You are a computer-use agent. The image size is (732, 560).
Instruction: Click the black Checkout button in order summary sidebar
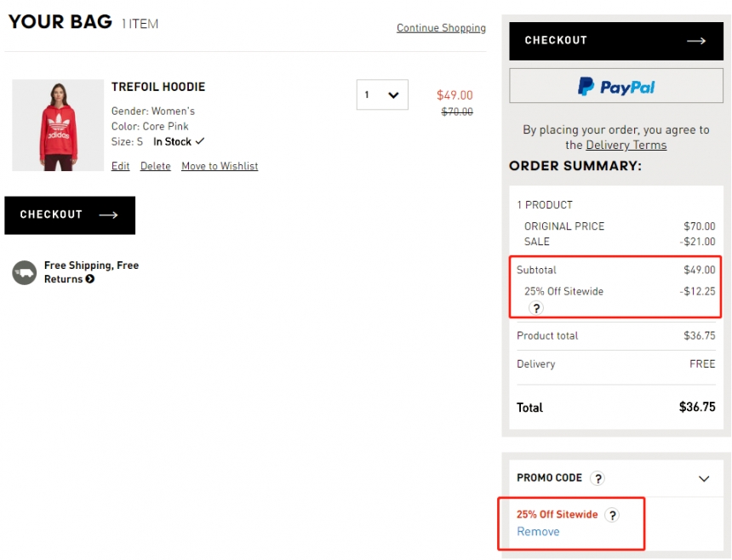tap(616, 41)
